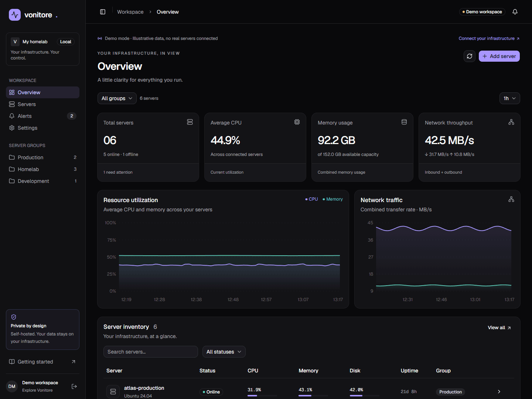Select the Production server group

(x=43, y=157)
